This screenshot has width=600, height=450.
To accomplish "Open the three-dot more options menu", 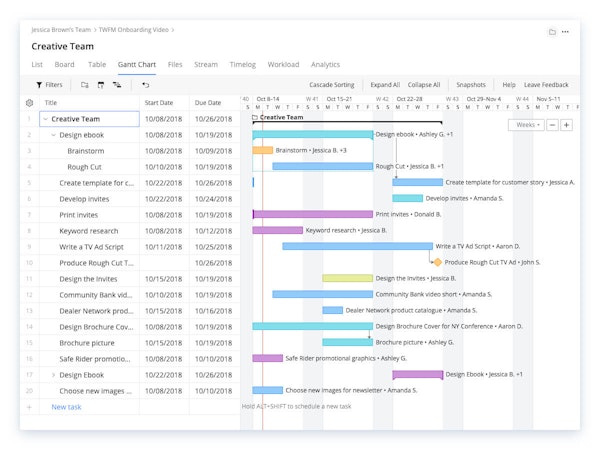I will point(565,32).
